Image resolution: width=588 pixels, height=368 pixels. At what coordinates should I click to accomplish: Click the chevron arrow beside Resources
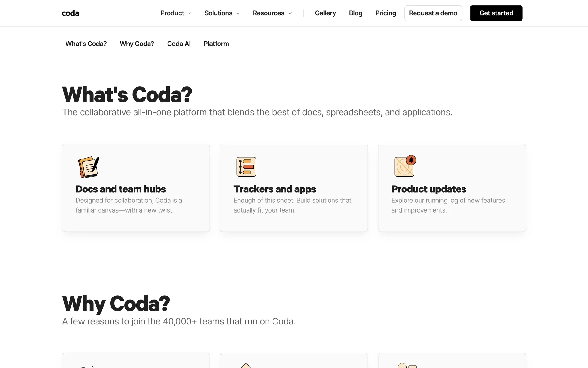coord(290,13)
